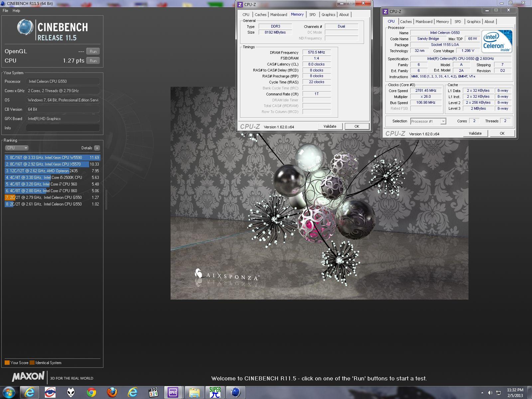The width and height of the screenshot is (532, 399).
Task: Click the FSB:DRAM ratio 1:4 value
Action: [317, 58]
